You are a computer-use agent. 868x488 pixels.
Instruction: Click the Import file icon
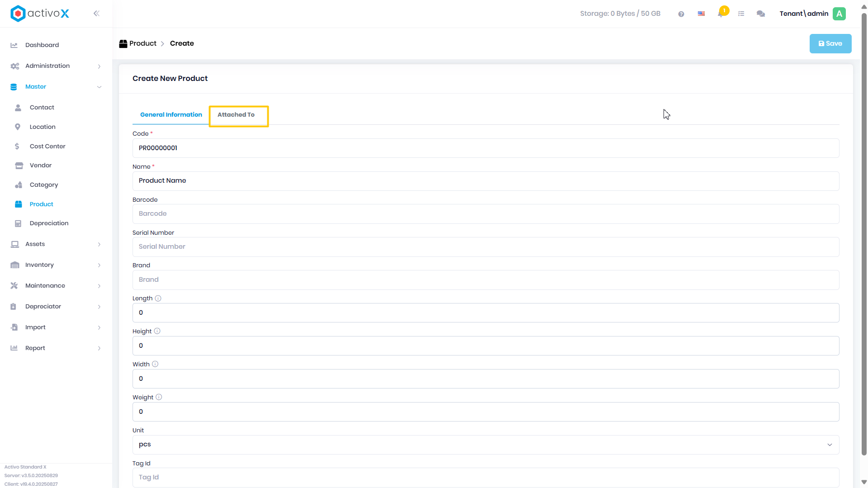click(14, 327)
